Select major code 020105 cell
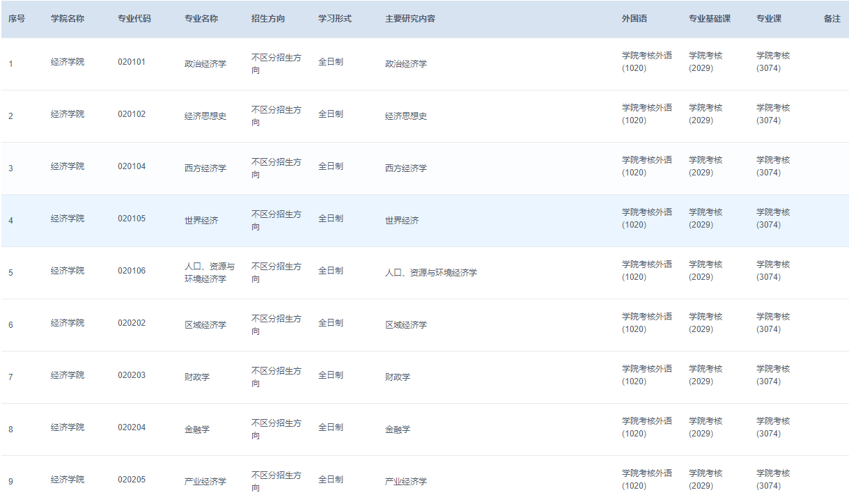The image size is (849, 504). [x=132, y=219]
